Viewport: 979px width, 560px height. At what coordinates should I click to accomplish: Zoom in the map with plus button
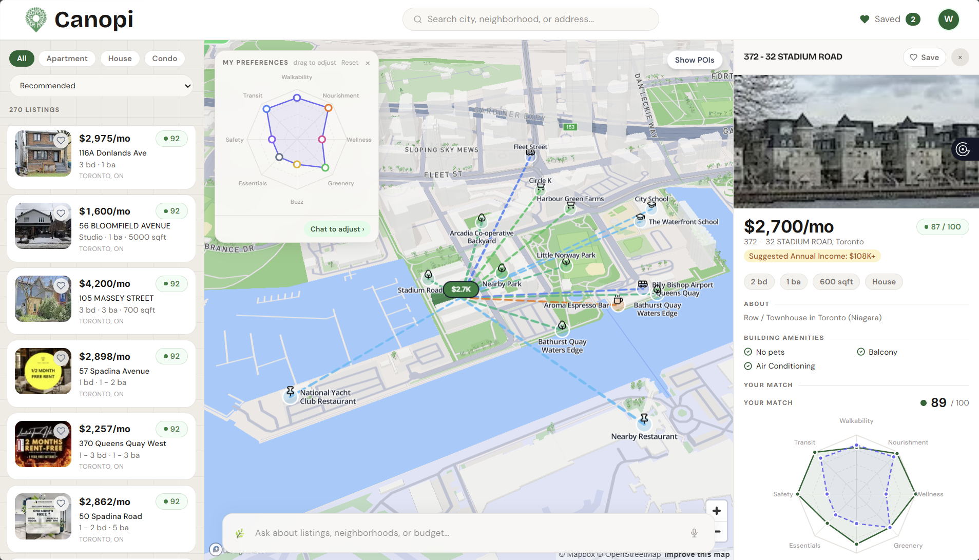tap(717, 511)
